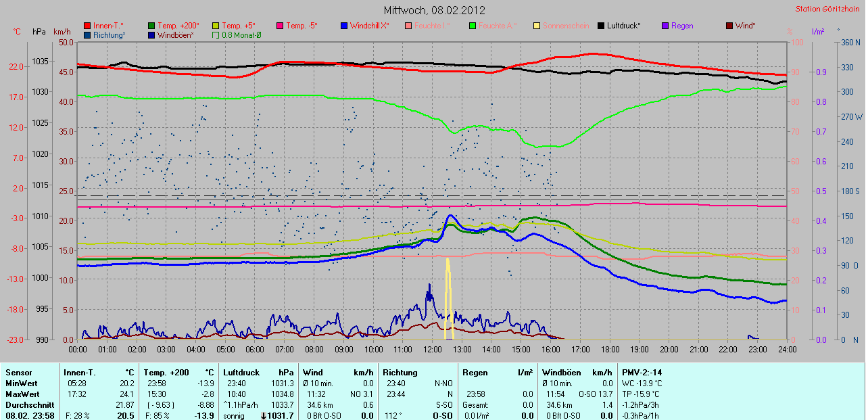868x420 pixels.
Task: Click the steel-blue Richtung legend swatch
Action: 87,34
